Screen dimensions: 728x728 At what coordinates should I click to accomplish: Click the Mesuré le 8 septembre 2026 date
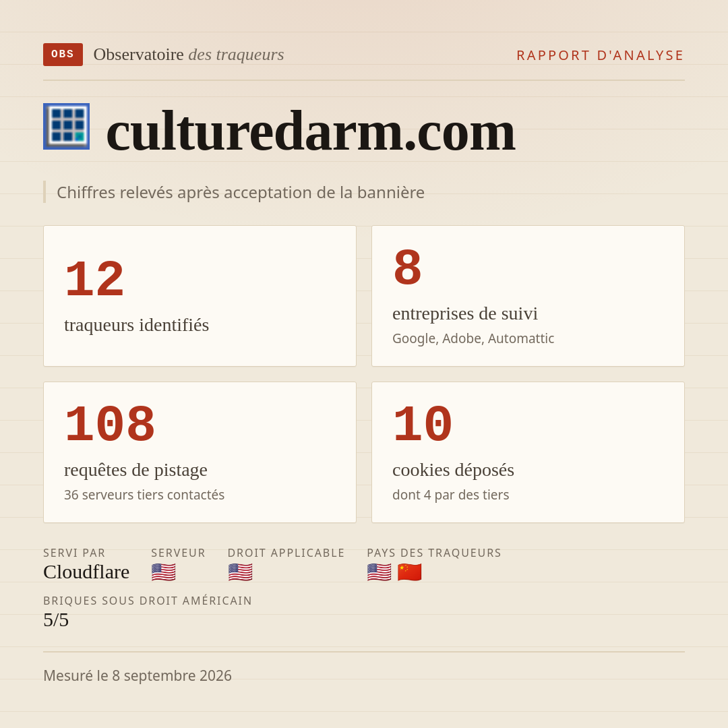(x=138, y=675)
